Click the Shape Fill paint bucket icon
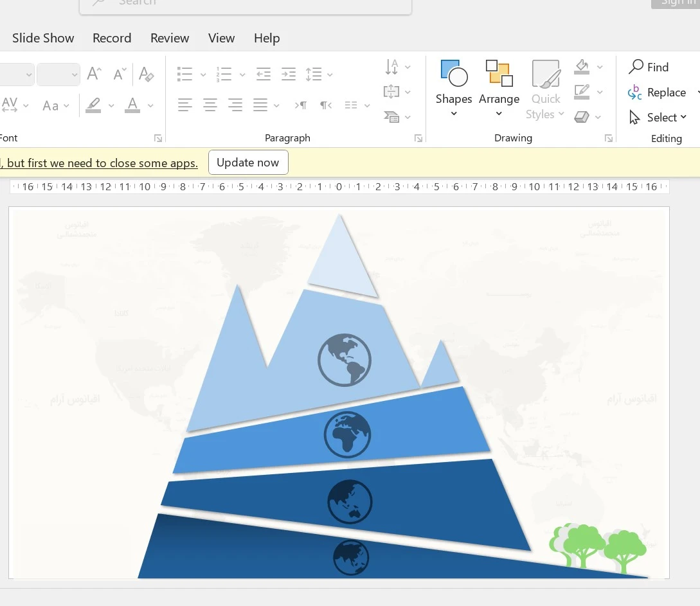This screenshot has height=606, width=700. (x=582, y=67)
